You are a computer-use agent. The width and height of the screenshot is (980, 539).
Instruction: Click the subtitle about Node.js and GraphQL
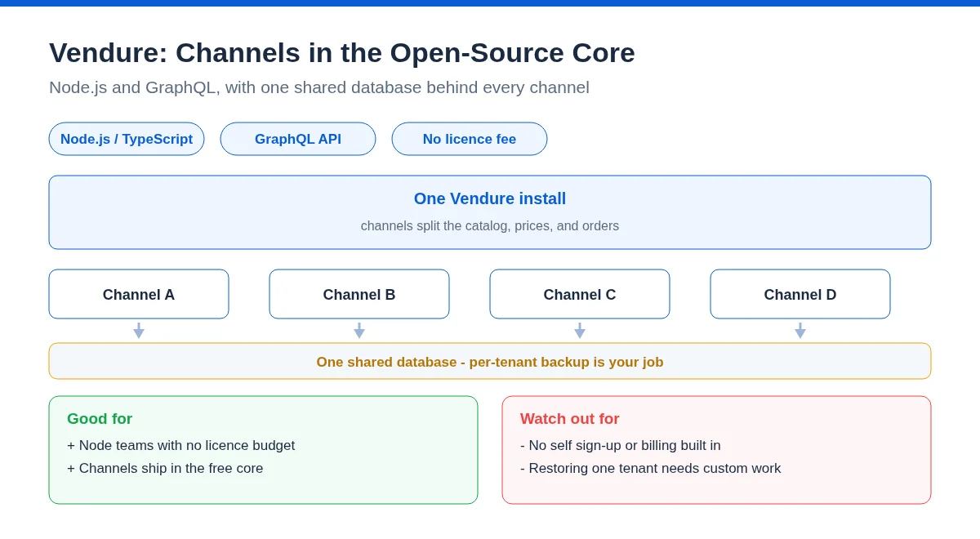pos(319,87)
